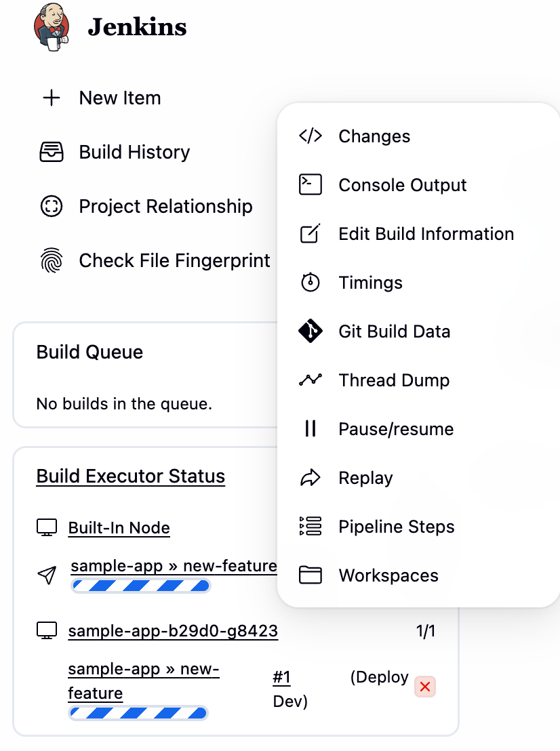
Task: Open Build Executor Status
Action: 130,476
